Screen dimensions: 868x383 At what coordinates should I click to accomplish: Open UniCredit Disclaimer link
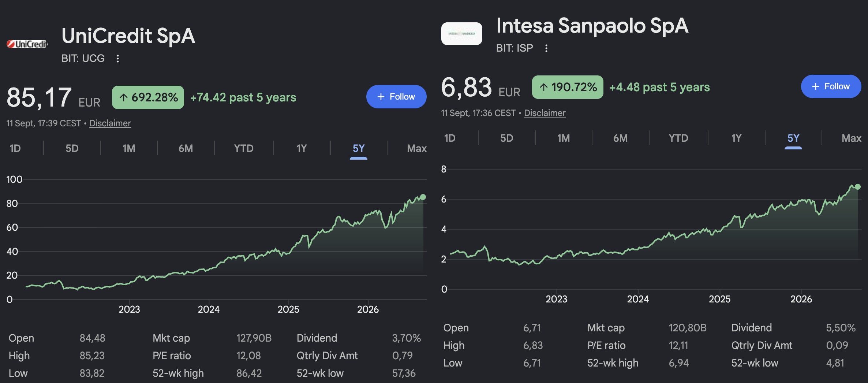[110, 123]
